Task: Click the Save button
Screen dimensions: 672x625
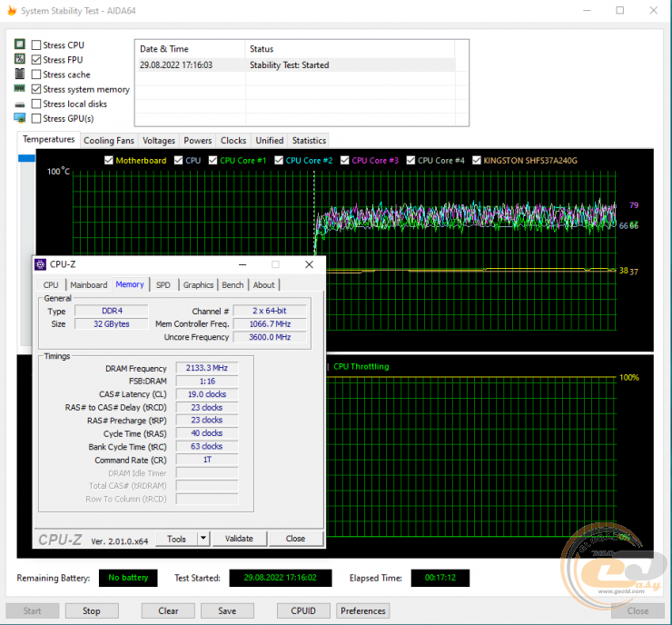Action: 227,610
